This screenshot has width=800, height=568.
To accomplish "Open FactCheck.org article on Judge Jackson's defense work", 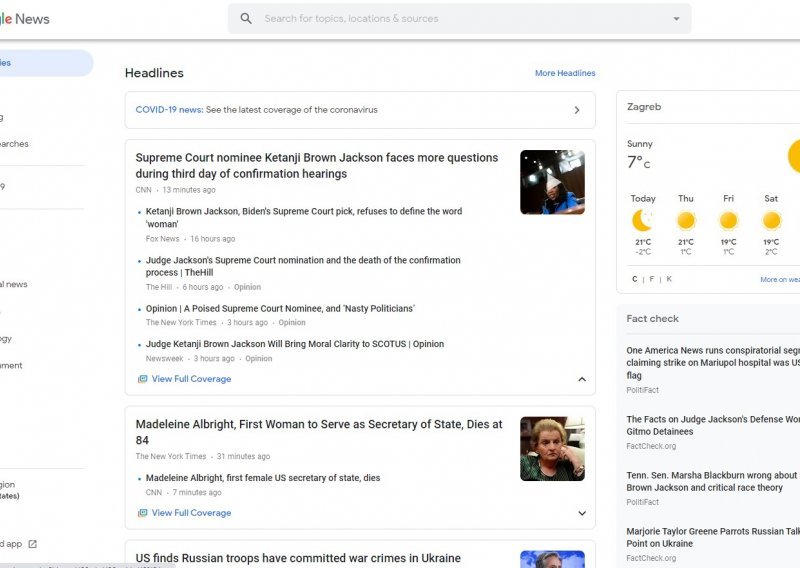I will coord(713,425).
